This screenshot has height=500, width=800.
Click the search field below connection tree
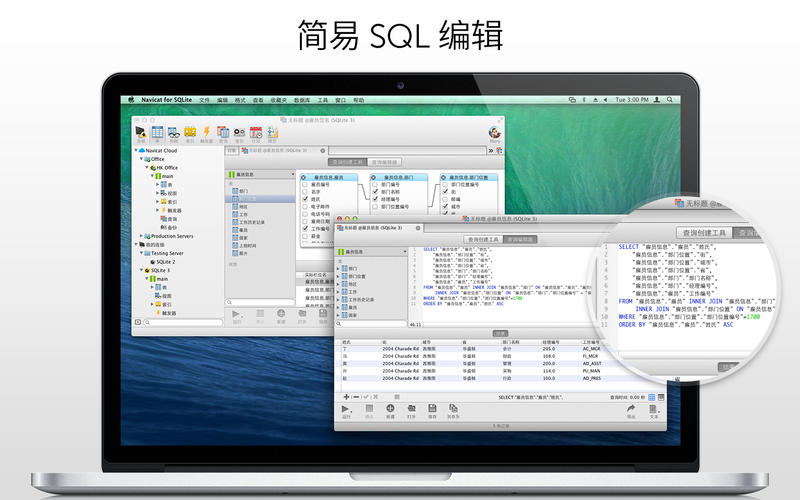pyautogui.click(x=183, y=322)
